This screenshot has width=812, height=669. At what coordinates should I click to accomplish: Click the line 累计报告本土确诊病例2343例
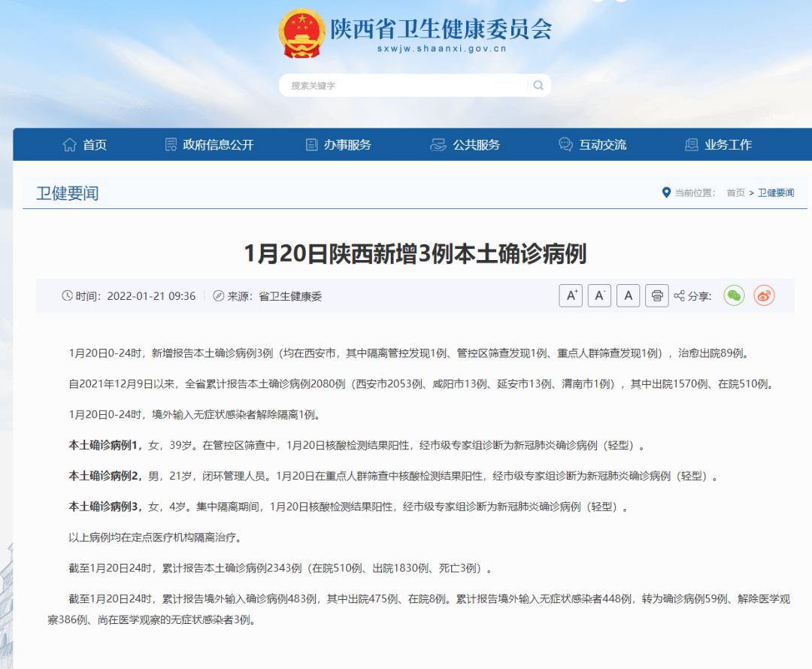coord(280,568)
